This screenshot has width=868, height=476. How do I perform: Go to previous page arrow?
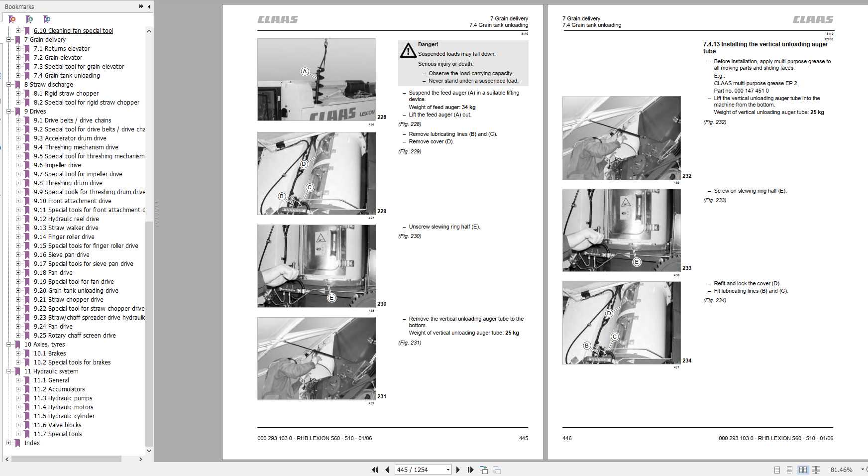pyautogui.click(x=387, y=470)
